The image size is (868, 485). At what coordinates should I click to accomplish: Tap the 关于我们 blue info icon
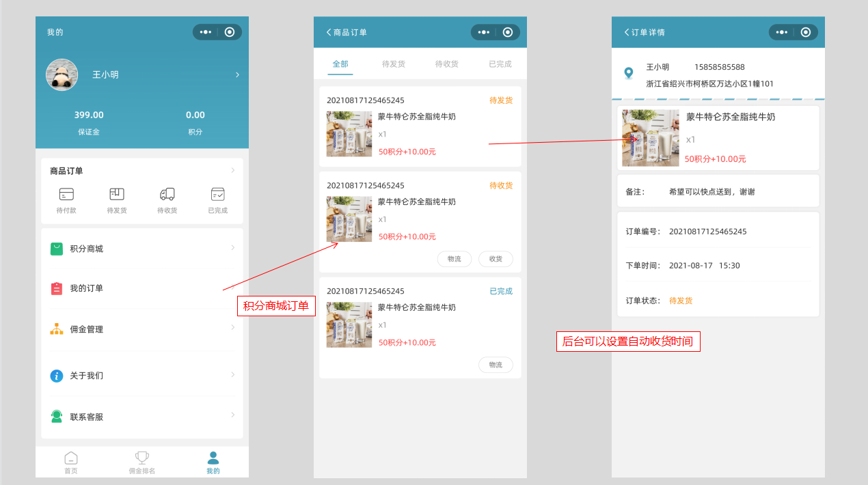[57, 376]
